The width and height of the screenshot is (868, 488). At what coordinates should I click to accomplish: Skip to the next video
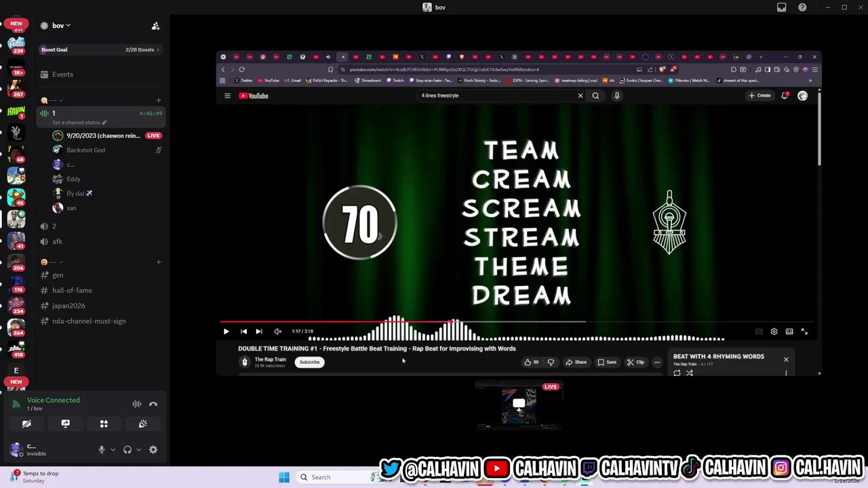(258, 331)
